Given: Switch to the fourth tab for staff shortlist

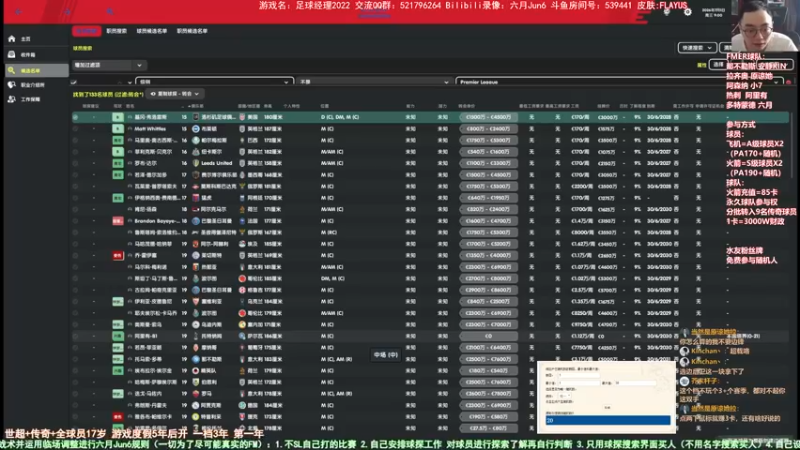Looking at the screenshot, I should click(x=192, y=31).
